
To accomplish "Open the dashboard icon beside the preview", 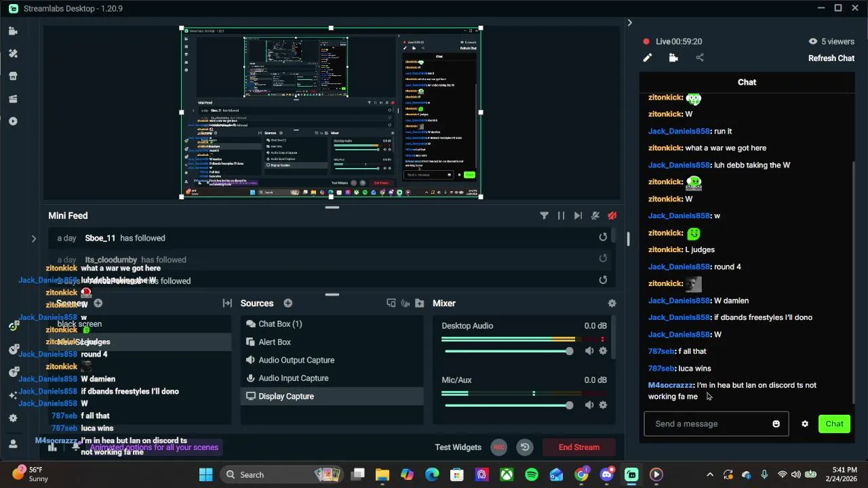I will pyautogui.click(x=13, y=99).
